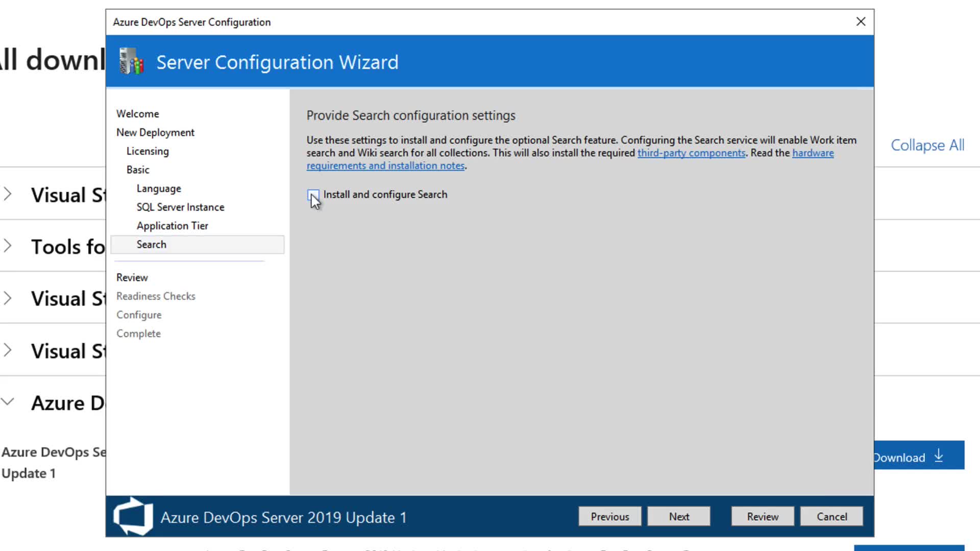Click the server wizard icon in the header
980x551 pixels.
[131, 61]
